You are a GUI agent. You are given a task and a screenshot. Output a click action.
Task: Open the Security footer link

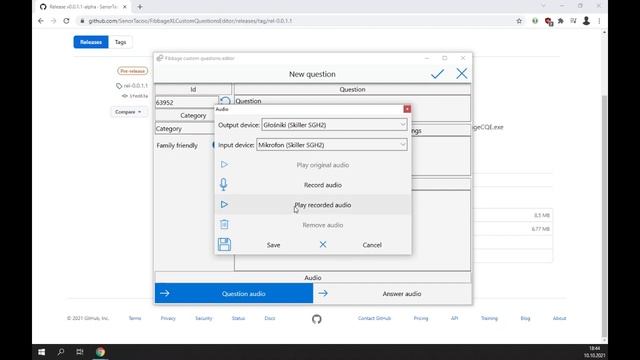coord(203,318)
